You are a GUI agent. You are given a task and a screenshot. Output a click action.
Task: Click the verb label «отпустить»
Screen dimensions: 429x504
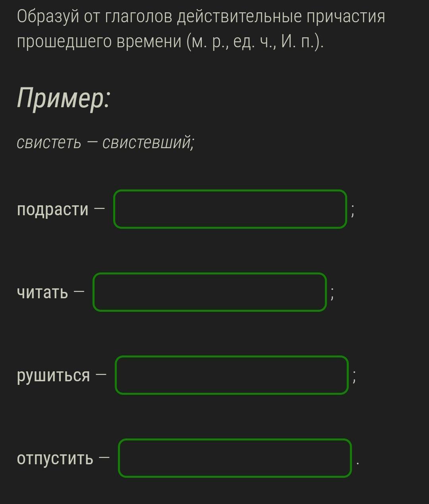click(x=55, y=459)
